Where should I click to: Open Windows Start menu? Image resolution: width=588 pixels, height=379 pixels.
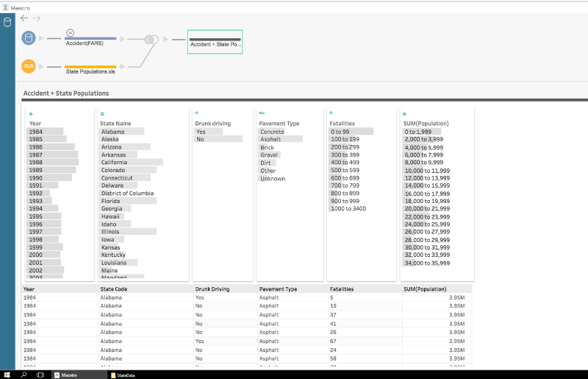pyautogui.click(x=7, y=375)
